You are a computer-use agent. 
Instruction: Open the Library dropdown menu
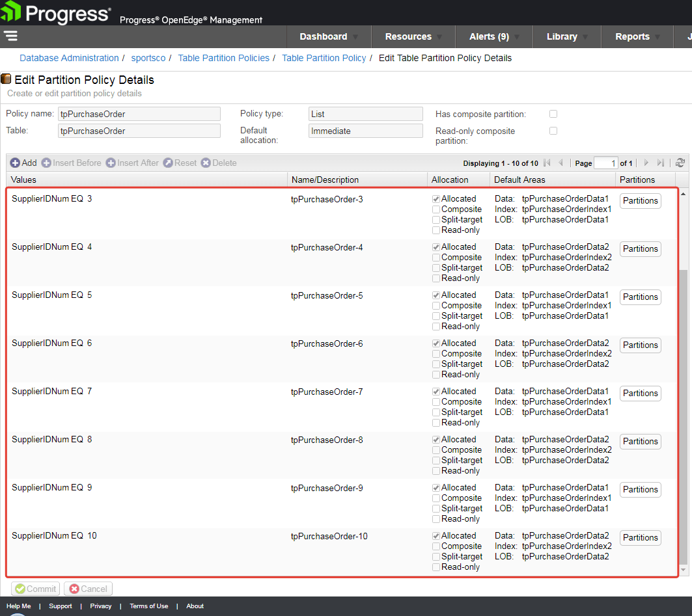567,36
